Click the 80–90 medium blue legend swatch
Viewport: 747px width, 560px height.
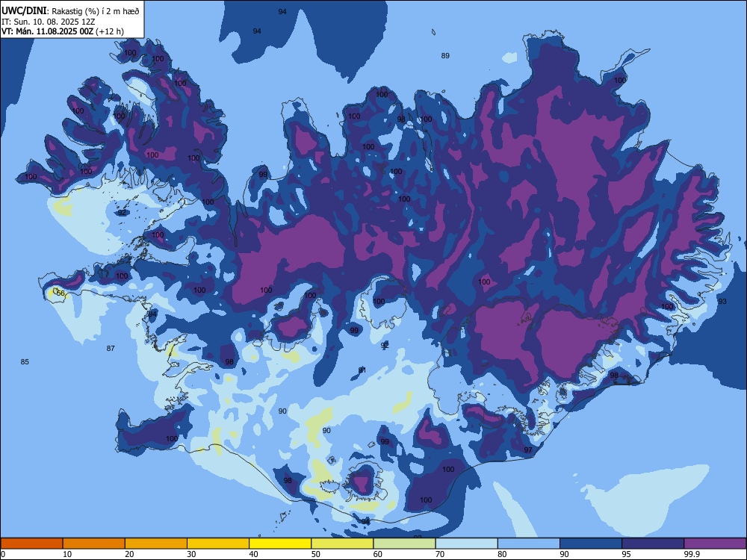[x=529, y=544]
